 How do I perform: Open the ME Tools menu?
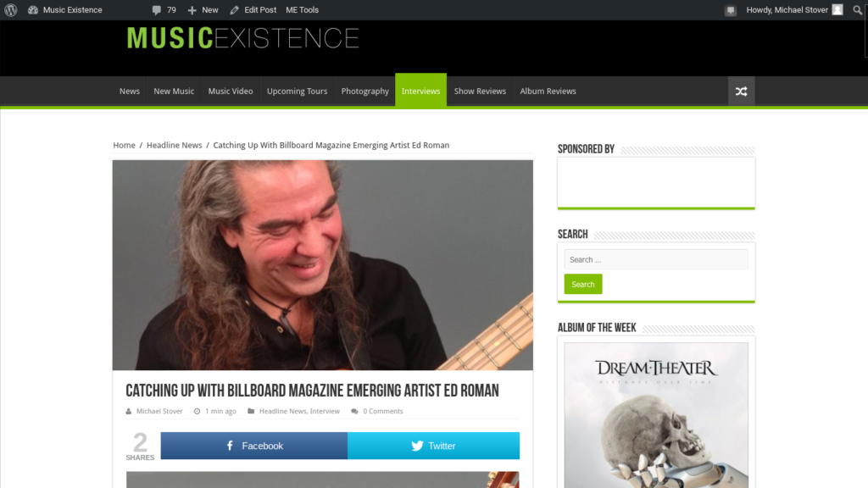303,10
